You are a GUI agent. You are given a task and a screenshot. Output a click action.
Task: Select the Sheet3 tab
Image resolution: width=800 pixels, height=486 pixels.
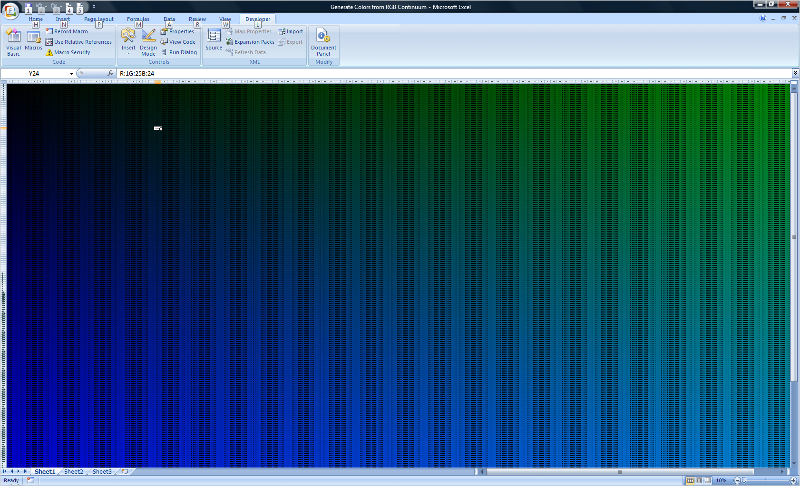click(x=102, y=472)
